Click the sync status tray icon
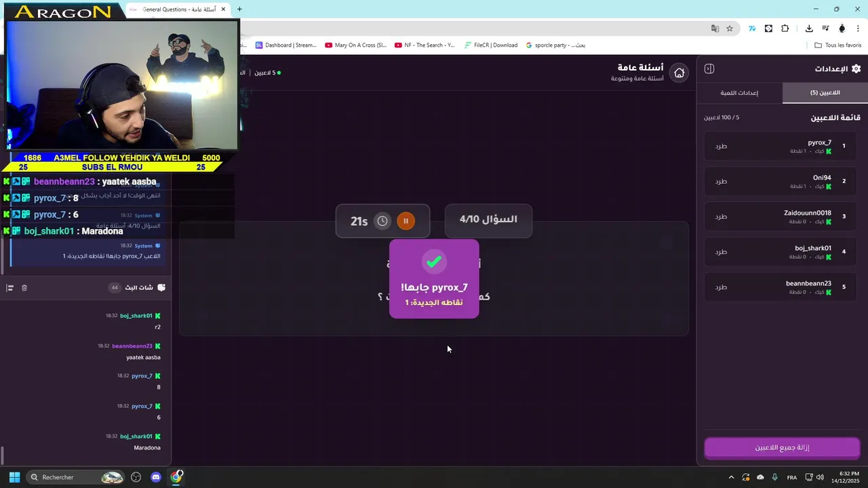The image size is (868, 488). [745, 477]
